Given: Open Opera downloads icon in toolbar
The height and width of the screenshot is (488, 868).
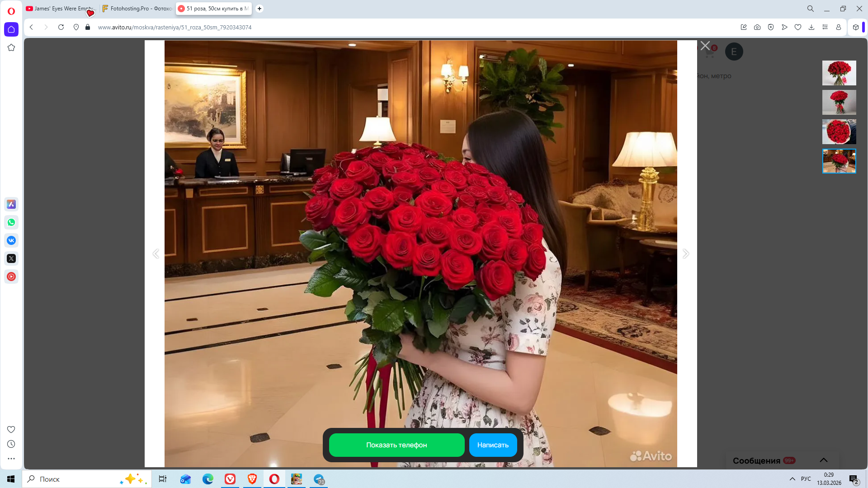Looking at the screenshot, I should [x=811, y=27].
